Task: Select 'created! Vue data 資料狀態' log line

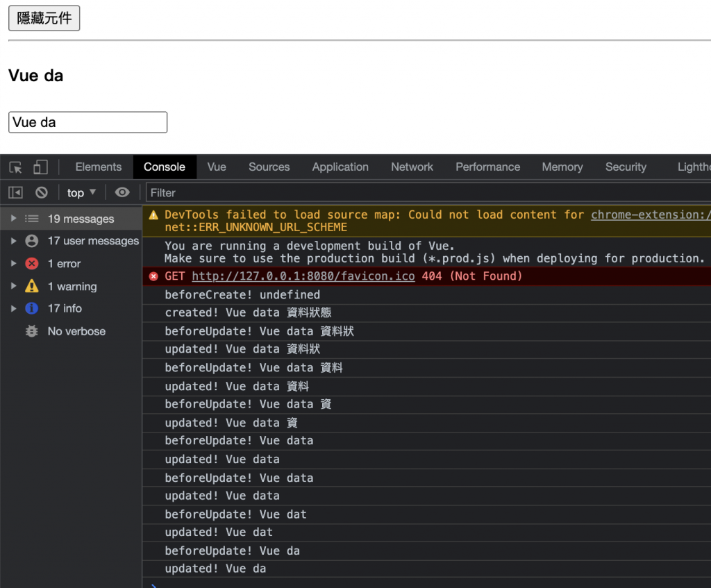Action: [427, 313]
